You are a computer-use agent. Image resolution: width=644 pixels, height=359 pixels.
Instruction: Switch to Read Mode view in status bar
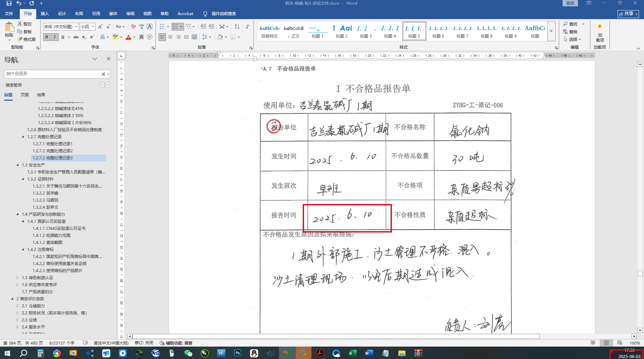(593, 343)
